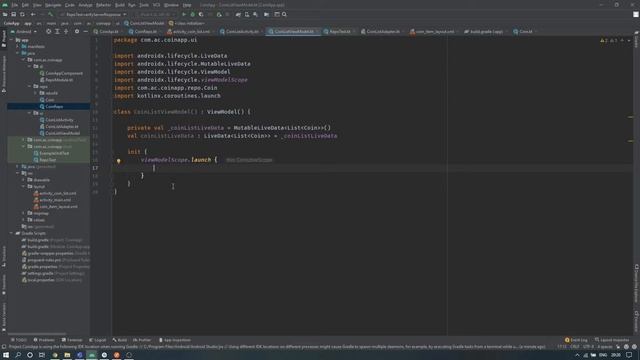The width and height of the screenshot is (640, 360).
Task: Open the TODO tool window
Action: [x=19, y=340]
